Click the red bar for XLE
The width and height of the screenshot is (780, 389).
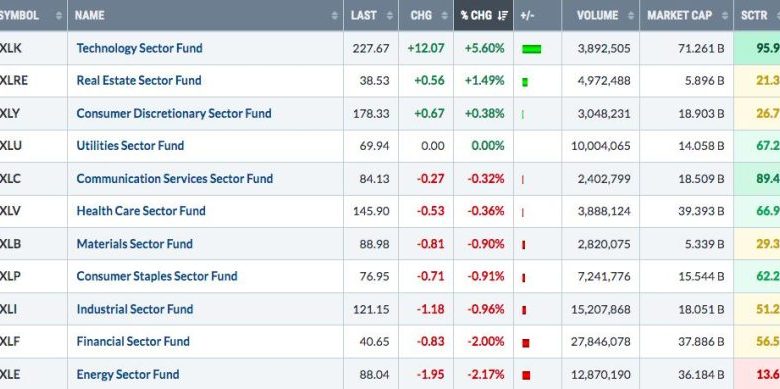click(x=526, y=375)
